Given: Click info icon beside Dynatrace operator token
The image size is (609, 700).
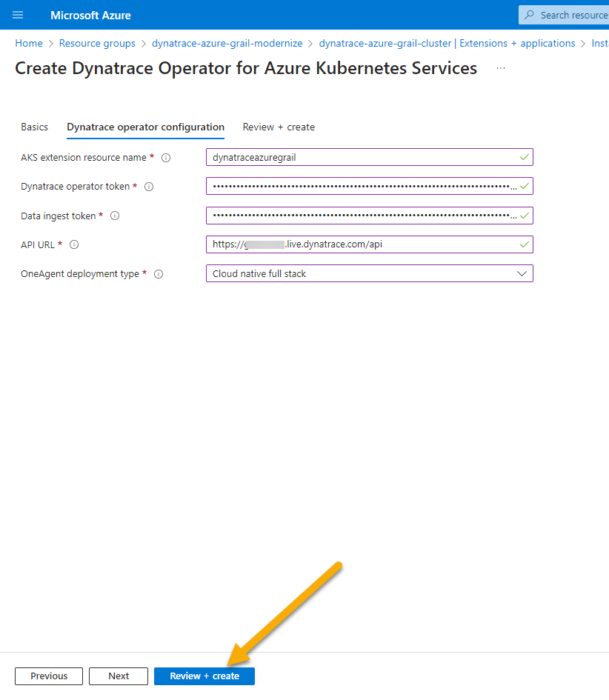Looking at the screenshot, I should tap(149, 187).
